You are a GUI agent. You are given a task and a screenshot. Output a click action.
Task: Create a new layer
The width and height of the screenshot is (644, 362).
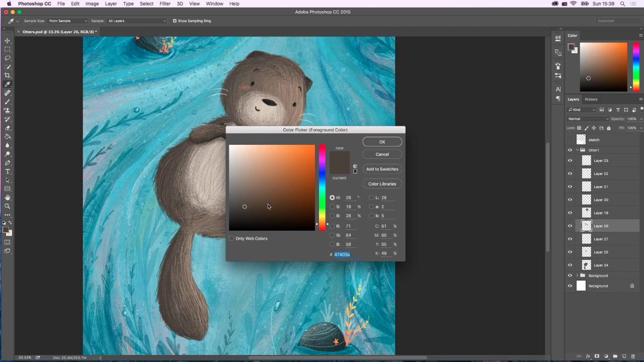[624, 356]
